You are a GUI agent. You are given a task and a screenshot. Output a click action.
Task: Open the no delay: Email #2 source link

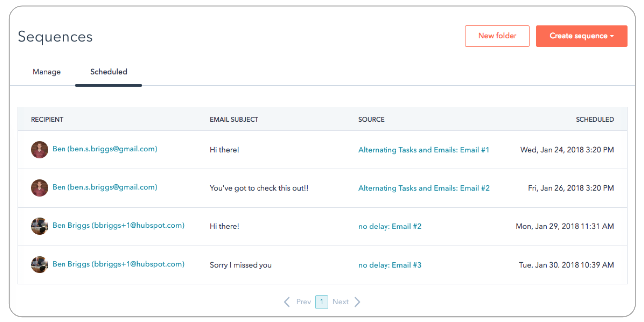pos(389,226)
